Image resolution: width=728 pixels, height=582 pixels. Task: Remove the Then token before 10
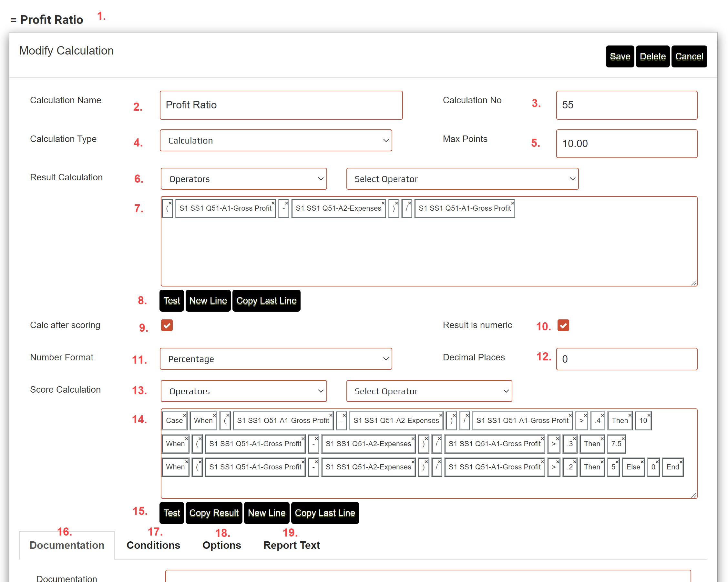[x=630, y=415]
